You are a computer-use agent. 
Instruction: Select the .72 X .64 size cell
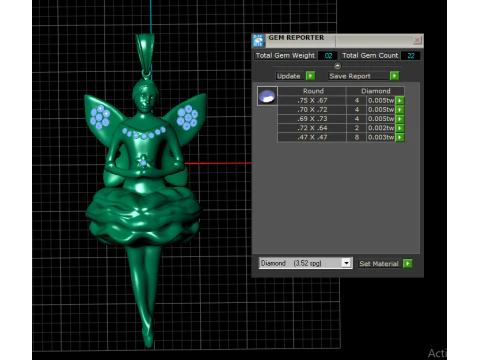point(312,128)
